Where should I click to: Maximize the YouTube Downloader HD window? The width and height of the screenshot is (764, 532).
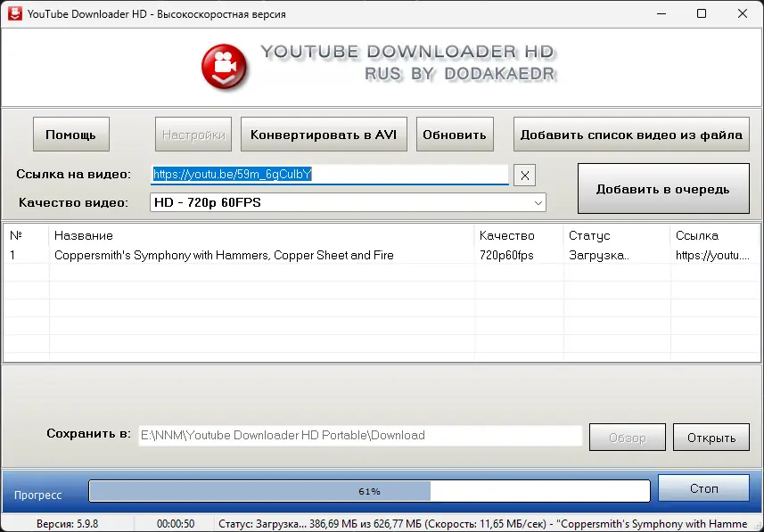702,13
